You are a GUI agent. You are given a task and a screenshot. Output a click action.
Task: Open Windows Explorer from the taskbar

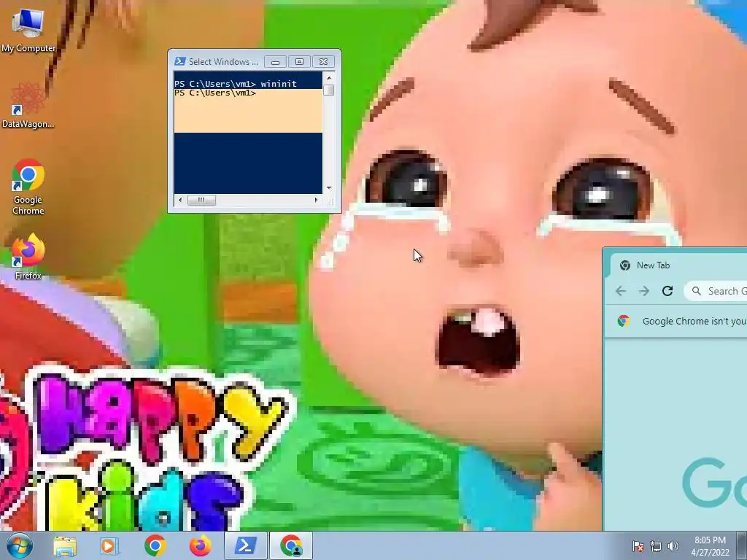[x=65, y=545]
